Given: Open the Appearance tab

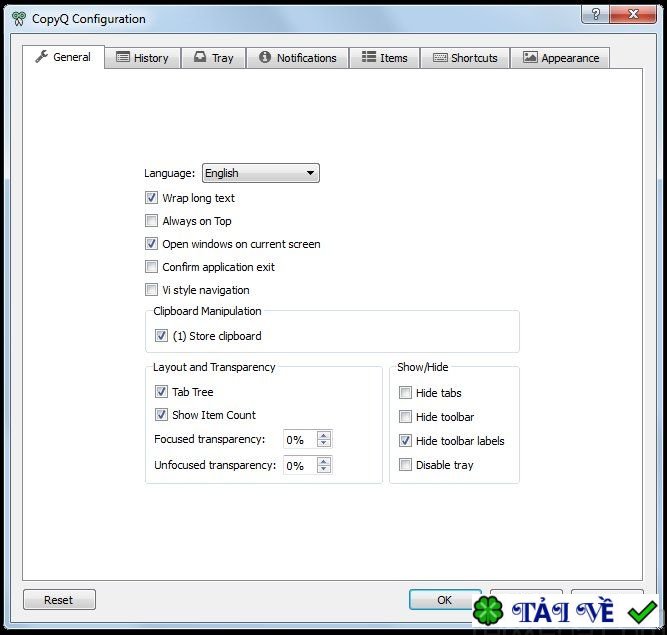Looking at the screenshot, I should click(560, 57).
